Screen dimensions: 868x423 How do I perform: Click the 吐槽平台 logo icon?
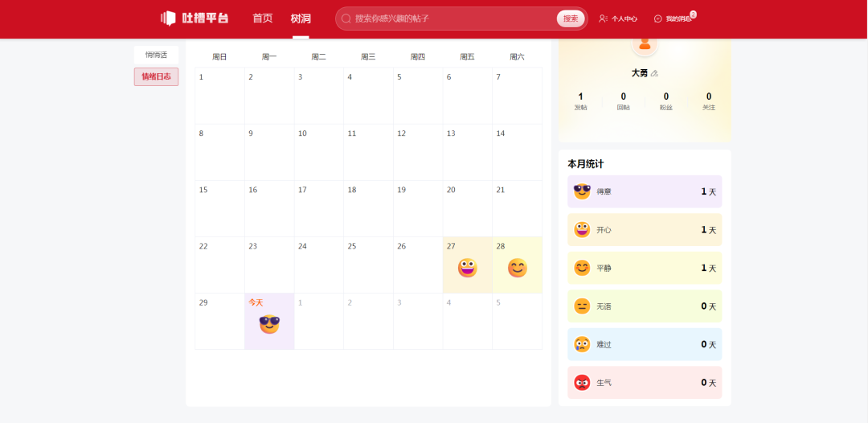(x=168, y=18)
